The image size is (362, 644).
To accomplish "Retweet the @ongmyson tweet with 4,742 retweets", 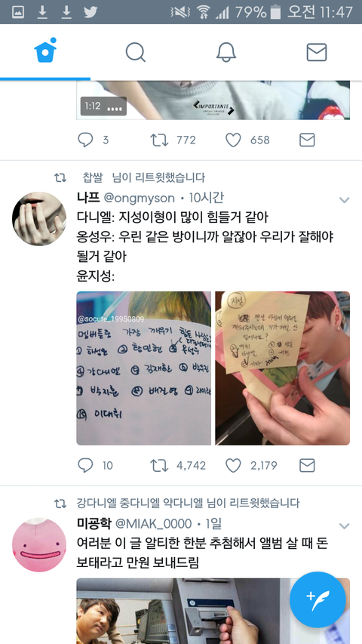I will click(x=159, y=465).
